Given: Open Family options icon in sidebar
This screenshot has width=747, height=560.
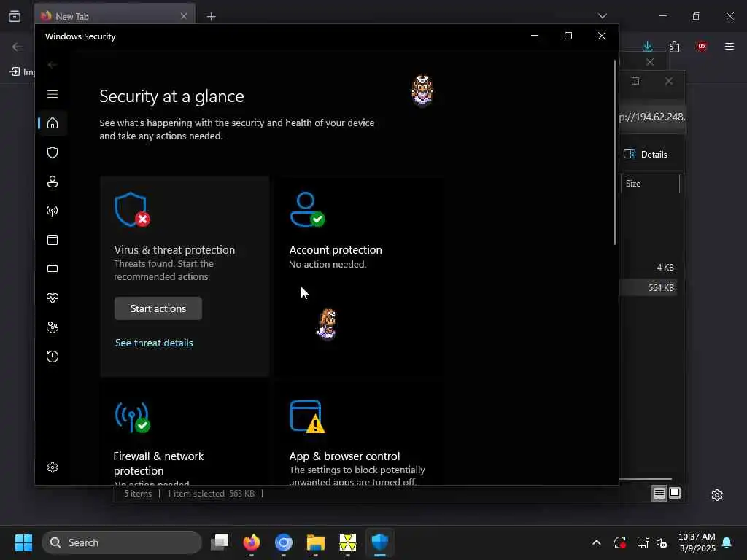Looking at the screenshot, I should point(53,327).
